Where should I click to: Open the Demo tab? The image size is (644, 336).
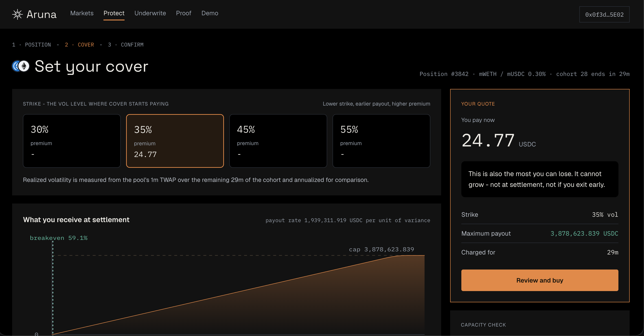coord(210,13)
